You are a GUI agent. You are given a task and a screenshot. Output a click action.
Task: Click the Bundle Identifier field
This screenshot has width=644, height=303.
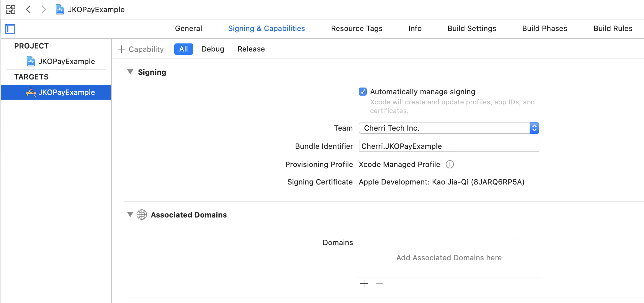click(x=449, y=146)
